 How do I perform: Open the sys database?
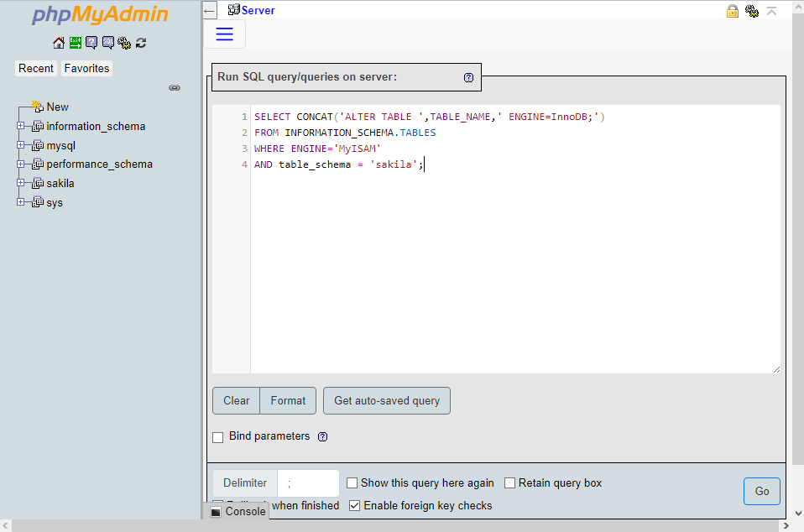pyautogui.click(x=55, y=202)
